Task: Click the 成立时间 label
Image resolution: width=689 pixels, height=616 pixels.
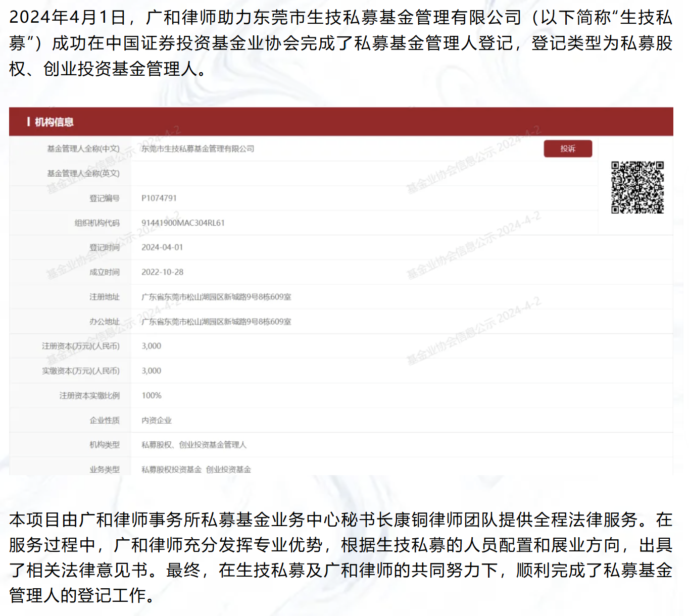Action: click(105, 272)
